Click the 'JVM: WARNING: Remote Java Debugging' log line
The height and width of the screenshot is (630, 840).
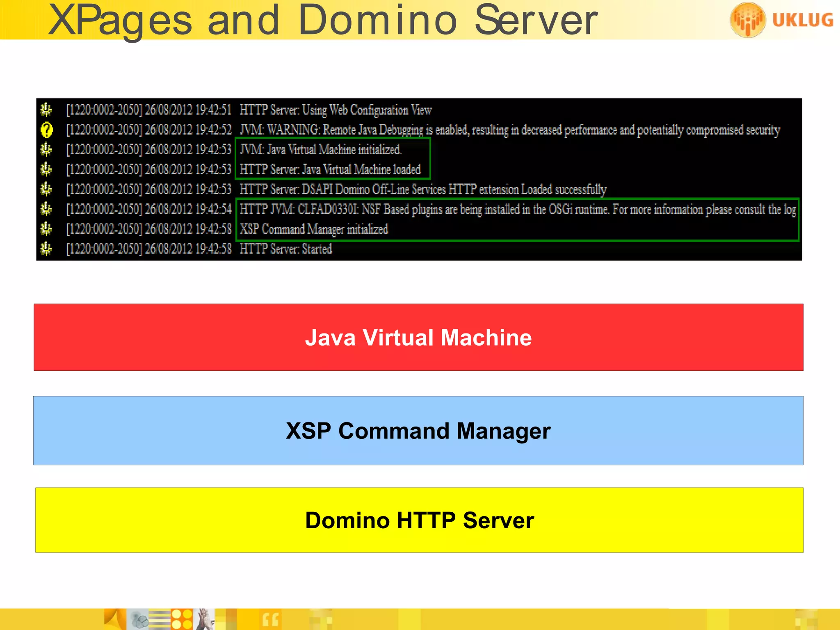tap(510, 130)
